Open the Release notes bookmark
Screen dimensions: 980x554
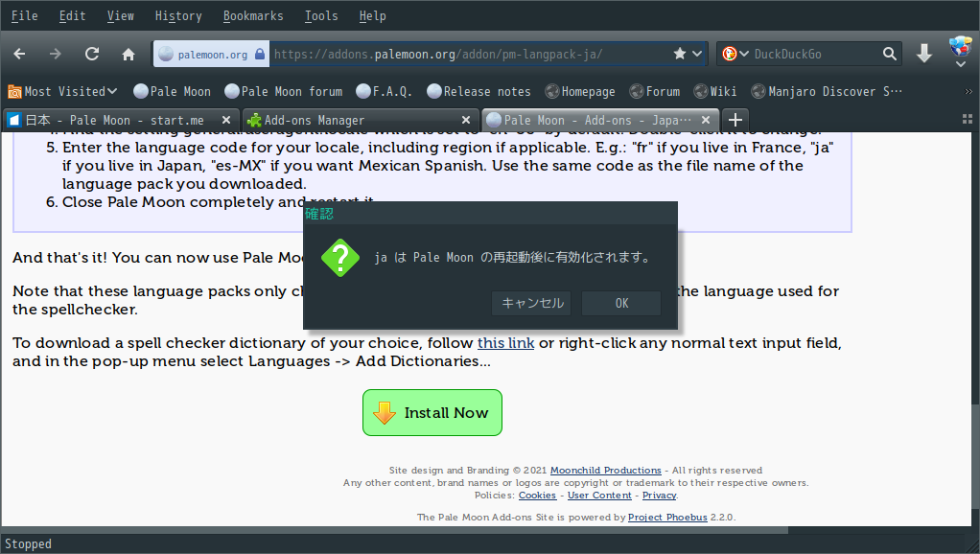point(478,92)
